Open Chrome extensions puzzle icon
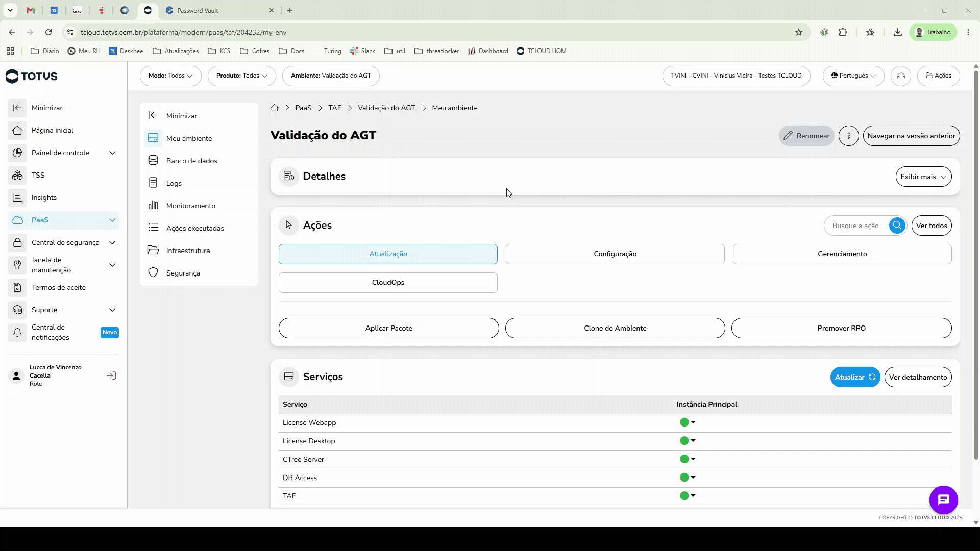 [x=843, y=32]
